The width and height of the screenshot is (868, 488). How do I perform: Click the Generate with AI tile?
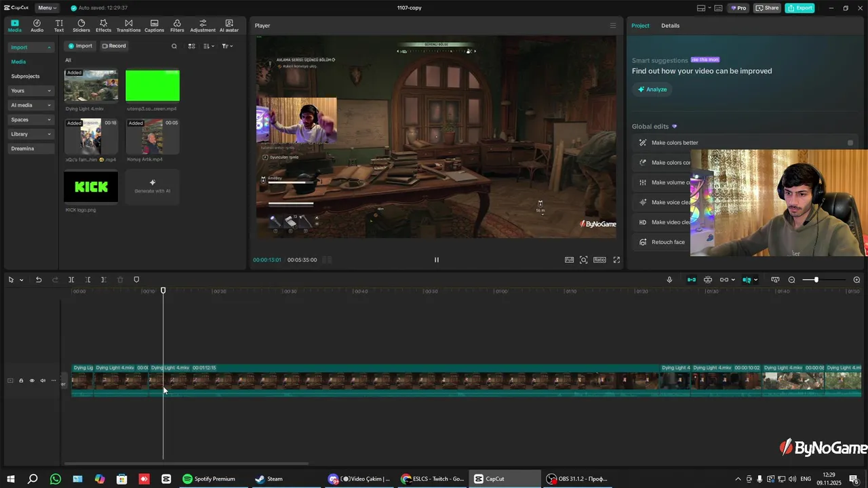click(x=153, y=186)
